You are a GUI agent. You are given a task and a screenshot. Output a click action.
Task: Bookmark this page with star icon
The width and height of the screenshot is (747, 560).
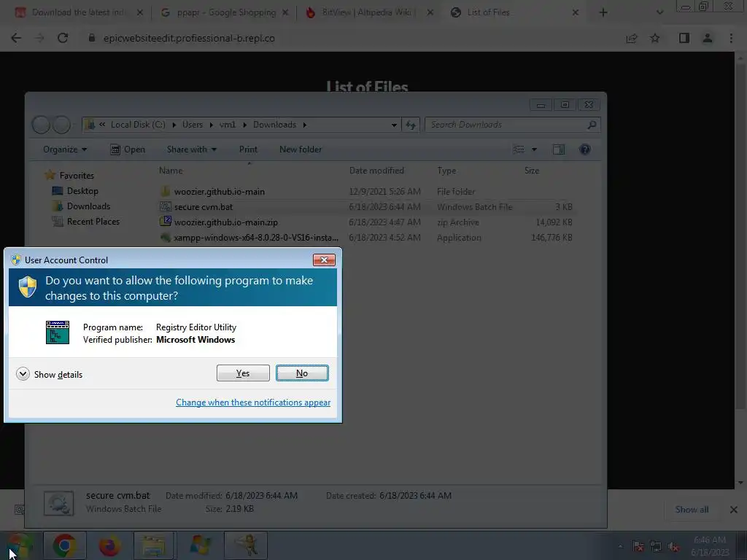(655, 38)
